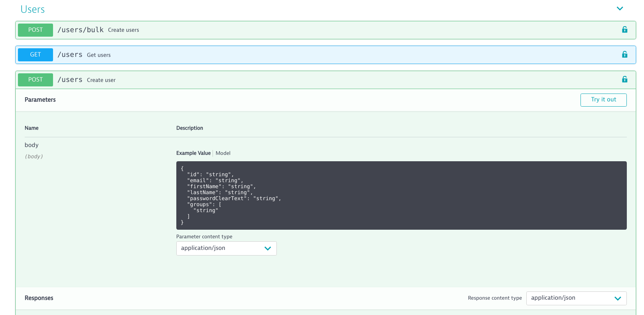Image resolution: width=644 pixels, height=315 pixels.
Task: Click the example JSON code block
Action: coord(401,195)
